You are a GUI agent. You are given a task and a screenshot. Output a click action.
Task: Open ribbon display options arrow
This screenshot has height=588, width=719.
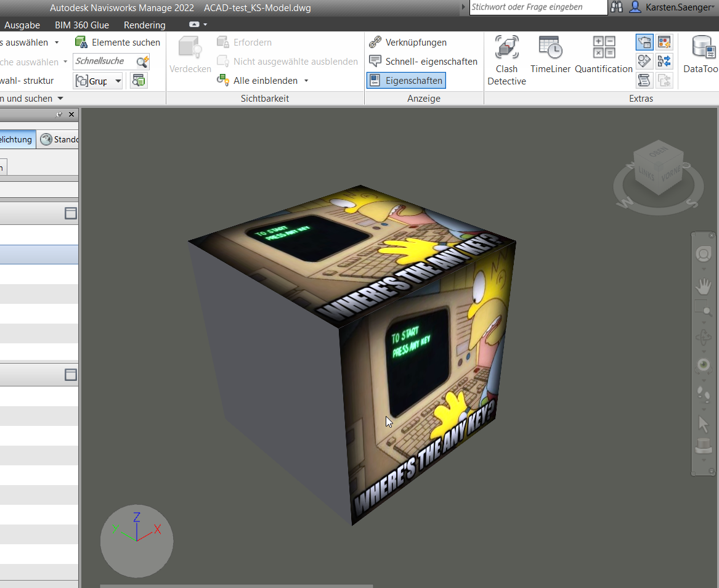pyautogui.click(x=205, y=24)
